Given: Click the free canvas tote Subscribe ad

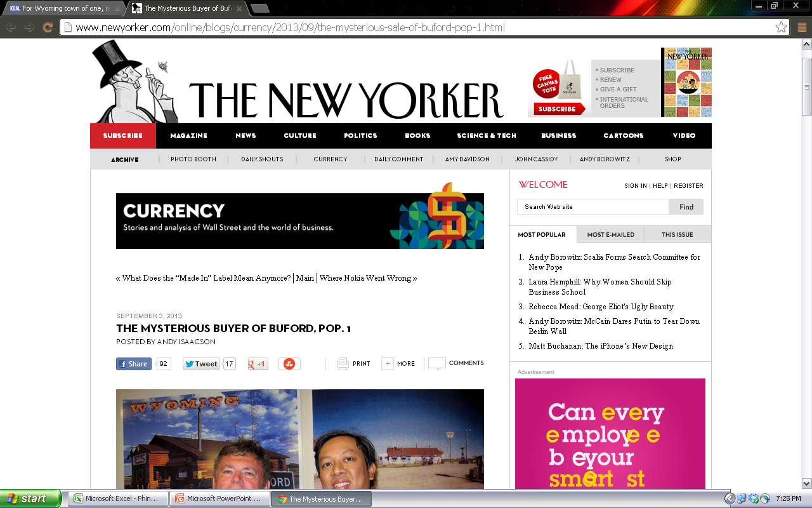Looking at the screenshot, I should (x=559, y=88).
